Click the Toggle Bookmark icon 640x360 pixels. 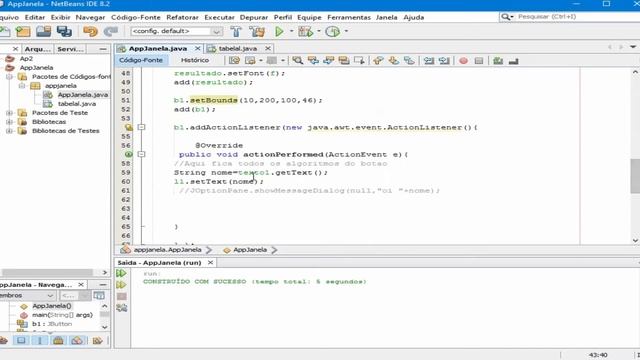(x=409, y=60)
